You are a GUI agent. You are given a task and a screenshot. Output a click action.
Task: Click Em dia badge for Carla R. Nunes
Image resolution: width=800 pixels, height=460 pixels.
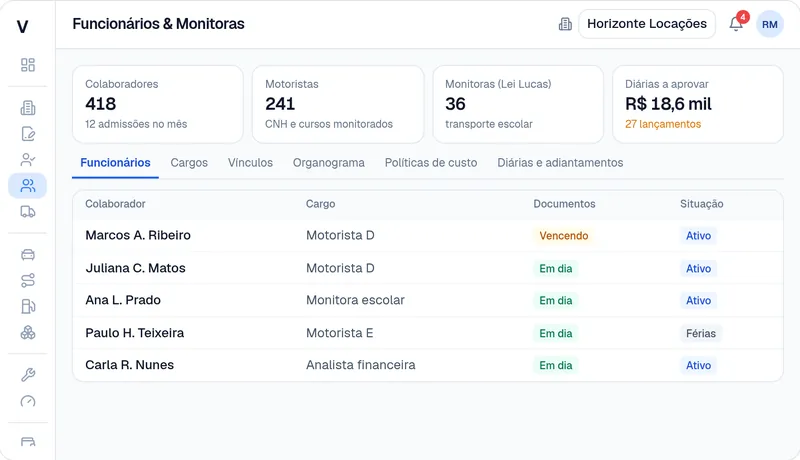click(556, 365)
